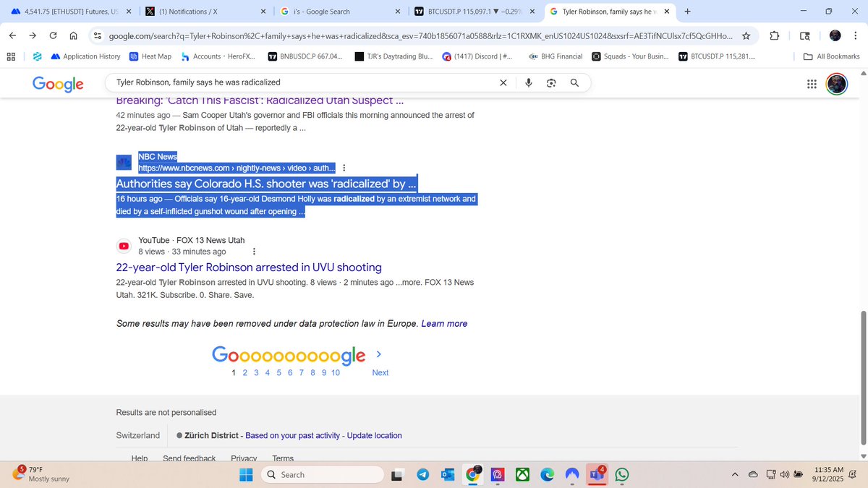Open Based on your past activity link
Image resolution: width=868 pixels, height=488 pixels.
(292, 435)
